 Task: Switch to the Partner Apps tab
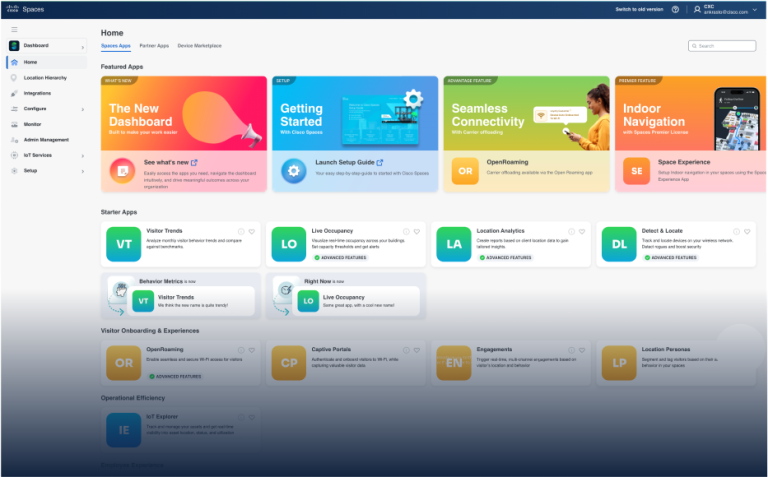click(x=154, y=46)
